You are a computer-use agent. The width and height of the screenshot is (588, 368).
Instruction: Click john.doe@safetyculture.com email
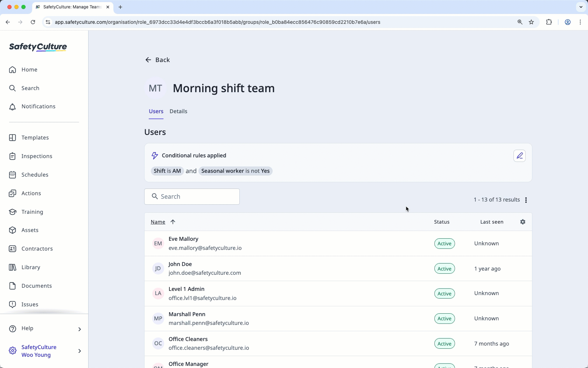tap(205, 273)
